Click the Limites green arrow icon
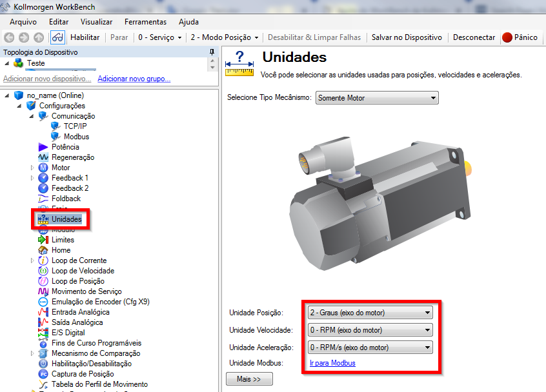 [43, 240]
